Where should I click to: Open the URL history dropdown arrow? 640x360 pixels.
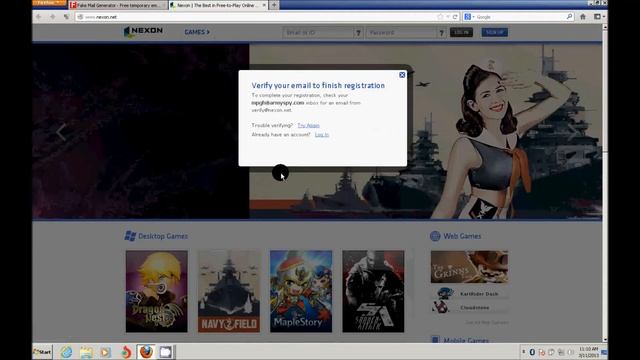click(448, 17)
